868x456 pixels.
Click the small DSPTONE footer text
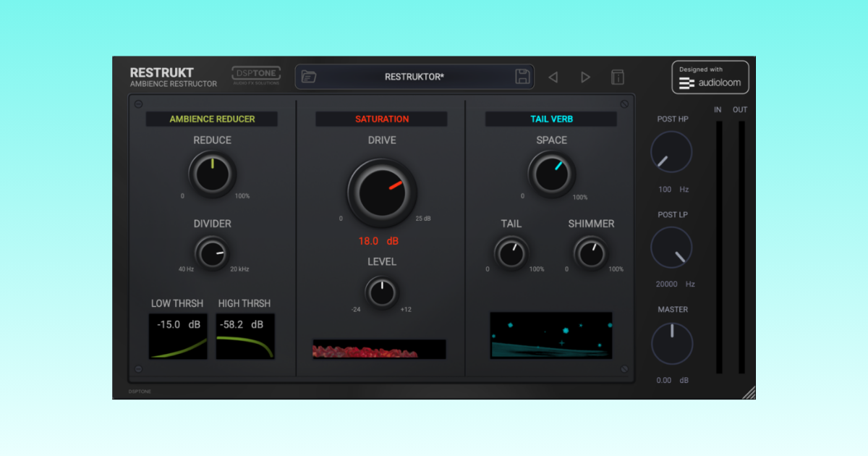(x=140, y=392)
